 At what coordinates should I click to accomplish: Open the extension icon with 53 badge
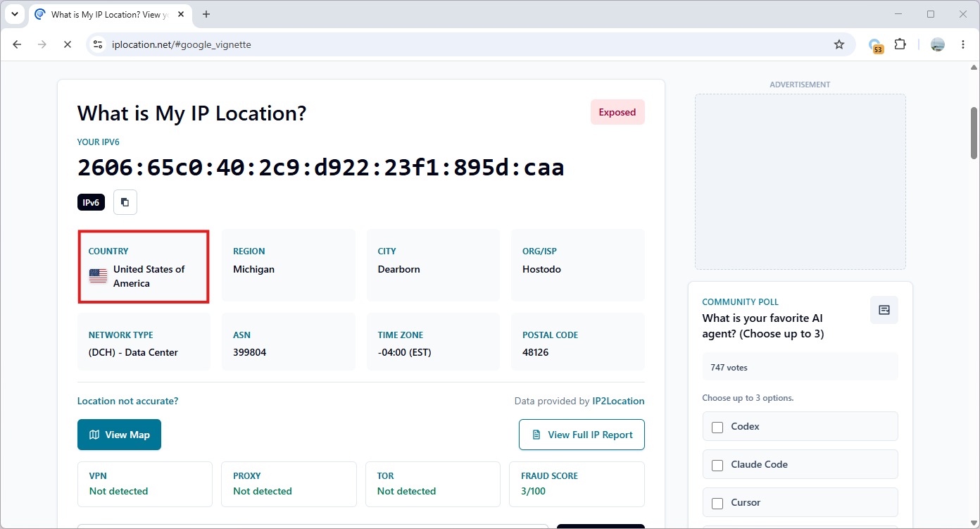[875, 45]
